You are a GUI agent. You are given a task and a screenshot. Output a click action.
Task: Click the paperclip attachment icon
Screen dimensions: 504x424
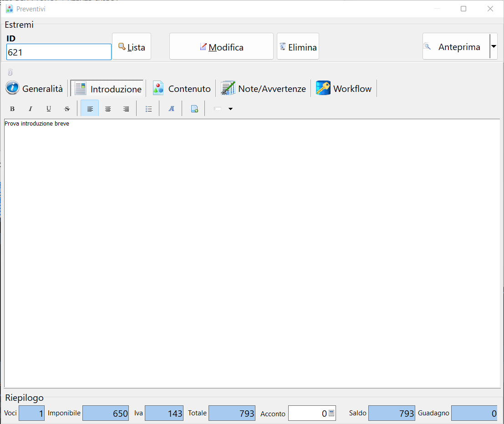pyautogui.click(x=10, y=72)
